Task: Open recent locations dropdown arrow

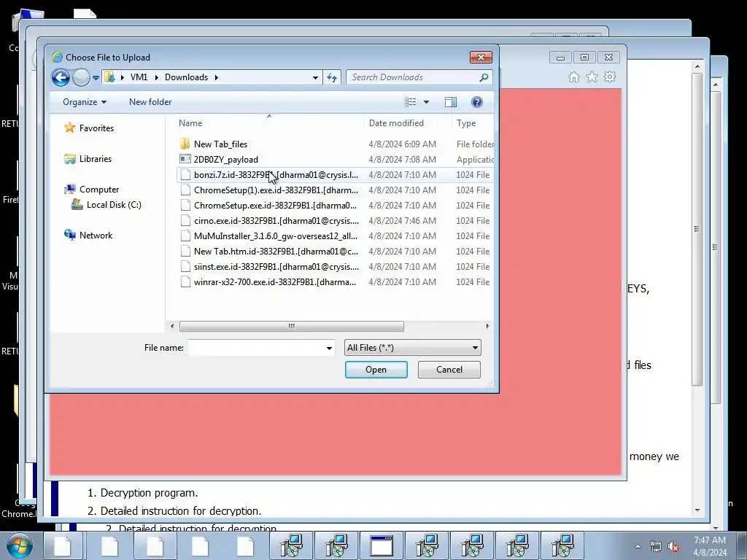Action: tap(96, 77)
